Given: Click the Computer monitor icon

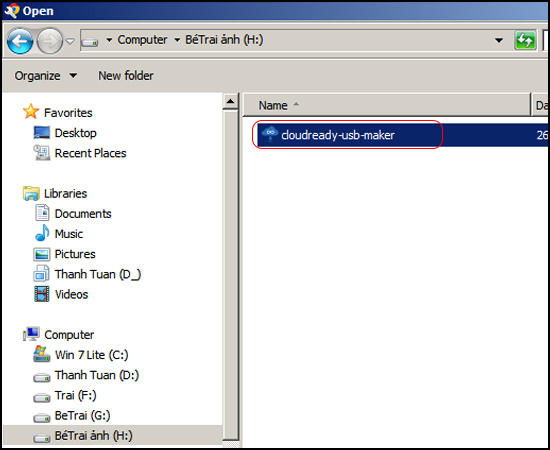Looking at the screenshot, I should pyautogui.click(x=31, y=334).
